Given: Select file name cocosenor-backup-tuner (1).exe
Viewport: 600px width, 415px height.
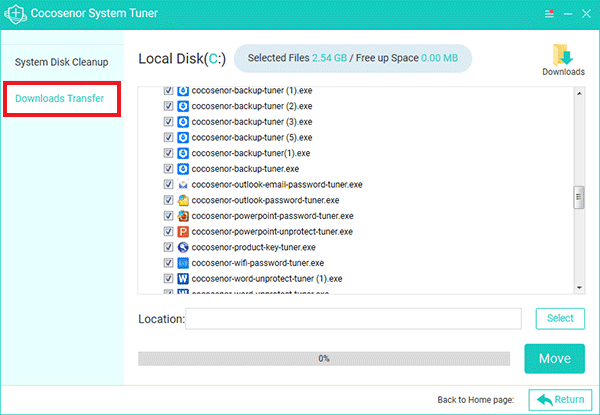Looking at the screenshot, I should click(x=252, y=91).
